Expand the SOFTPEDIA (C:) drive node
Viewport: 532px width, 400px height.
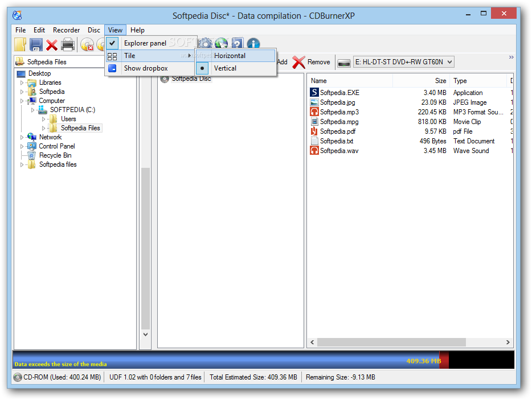pyautogui.click(x=32, y=110)
